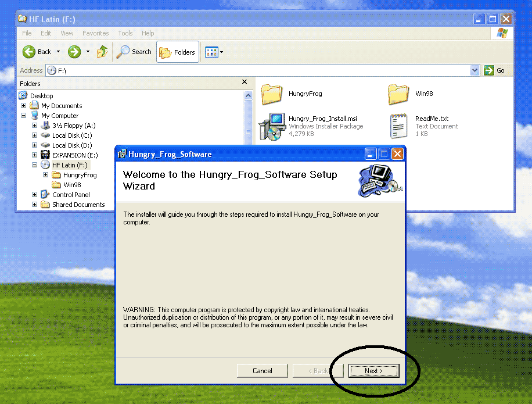
Task: Click the Go button beside the address bar
Action: click(495, 70)
